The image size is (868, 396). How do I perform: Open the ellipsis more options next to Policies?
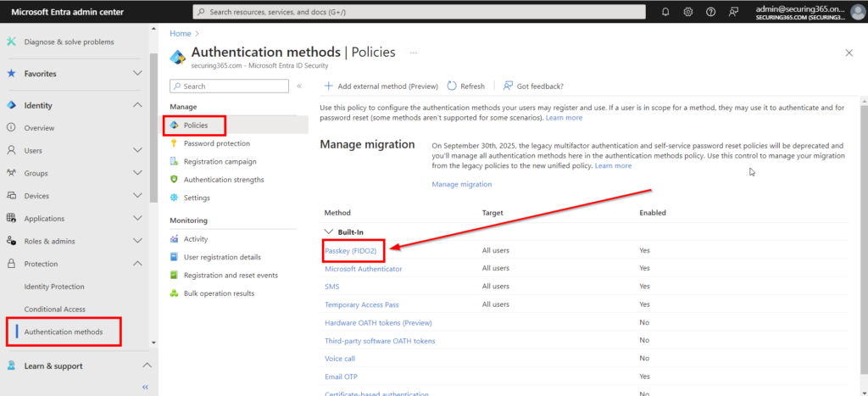(413, 53)
